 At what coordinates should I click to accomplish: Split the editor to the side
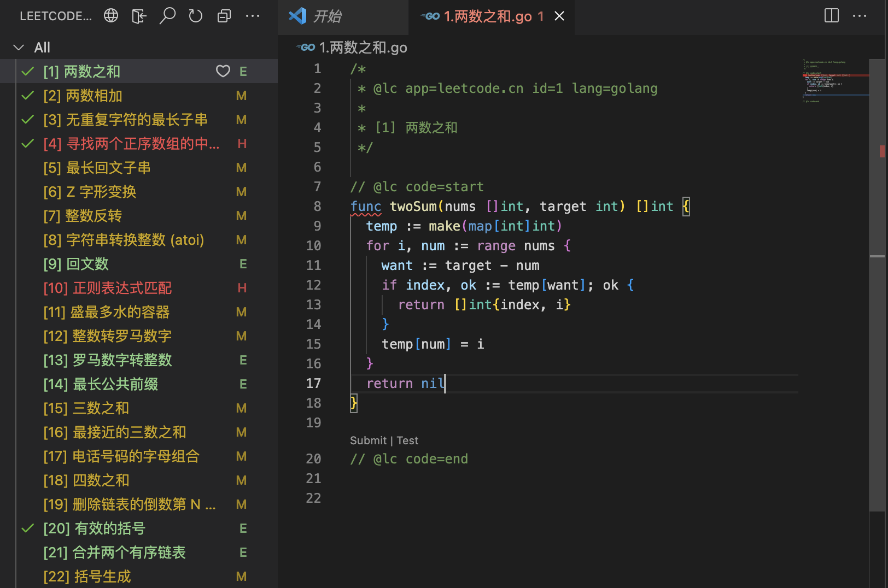pyautogui.click(x=831, y=16)
